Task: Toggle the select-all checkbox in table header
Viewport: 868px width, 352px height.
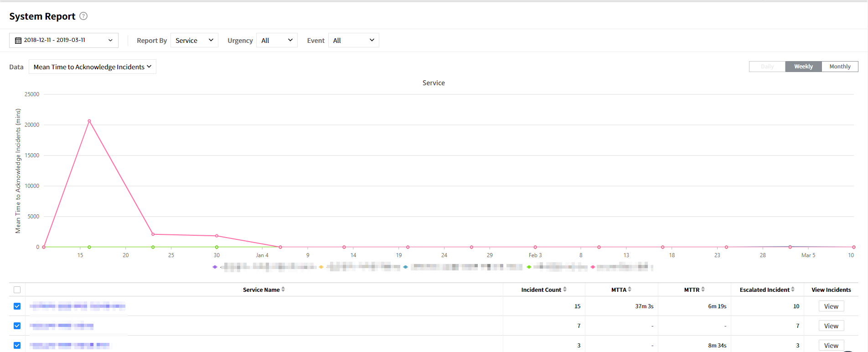Action: point(17,290)
